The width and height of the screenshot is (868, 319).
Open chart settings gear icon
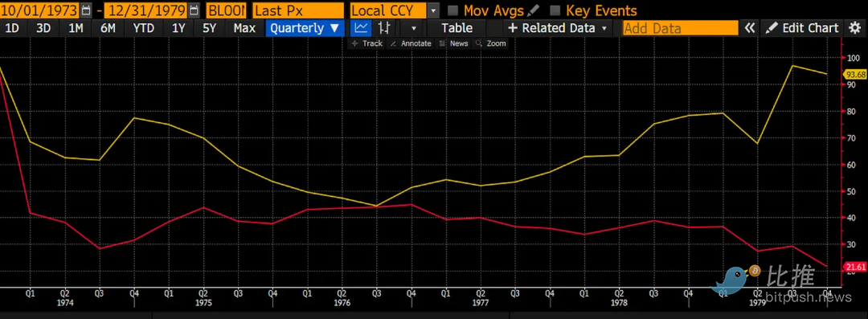[854, 27]
